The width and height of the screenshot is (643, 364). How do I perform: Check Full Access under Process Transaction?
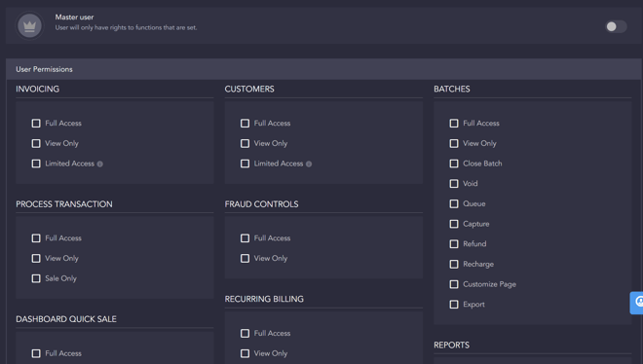pyautogui.click(x=36, y=238)
